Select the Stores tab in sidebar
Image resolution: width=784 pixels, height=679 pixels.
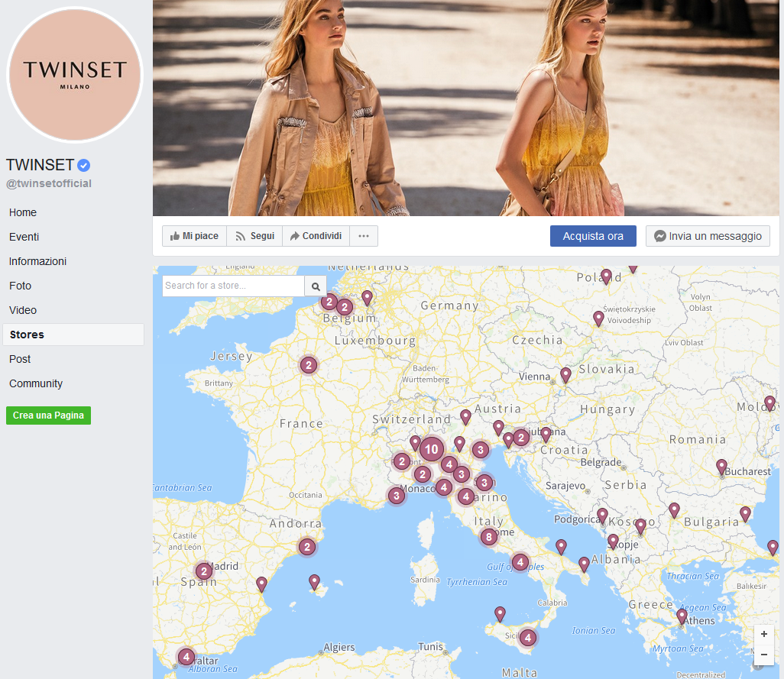pyautogui.click(x=73, y=335)
